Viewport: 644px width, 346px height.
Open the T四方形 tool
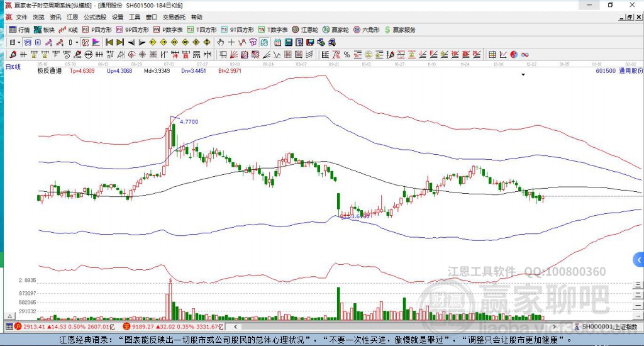point(202,30)
